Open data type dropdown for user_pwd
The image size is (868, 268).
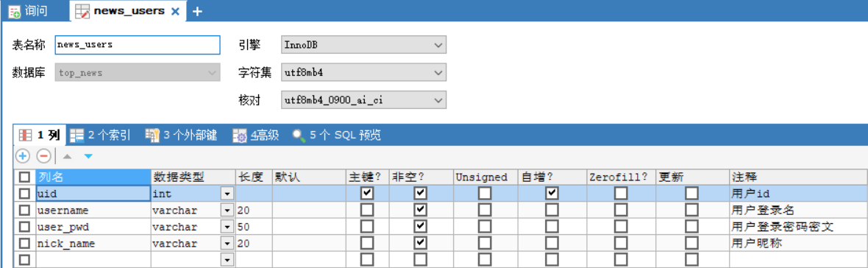pos(227,227)
